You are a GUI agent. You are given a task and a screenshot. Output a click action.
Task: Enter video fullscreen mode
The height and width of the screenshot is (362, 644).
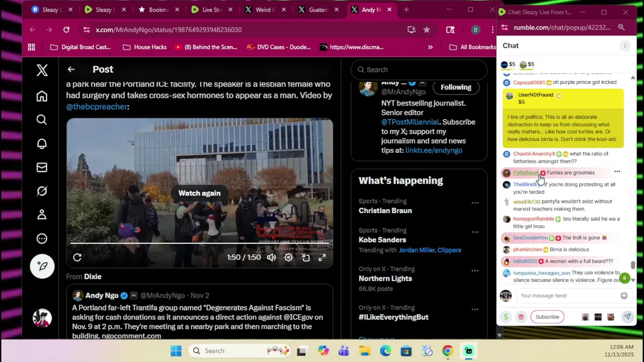(322, 257)
